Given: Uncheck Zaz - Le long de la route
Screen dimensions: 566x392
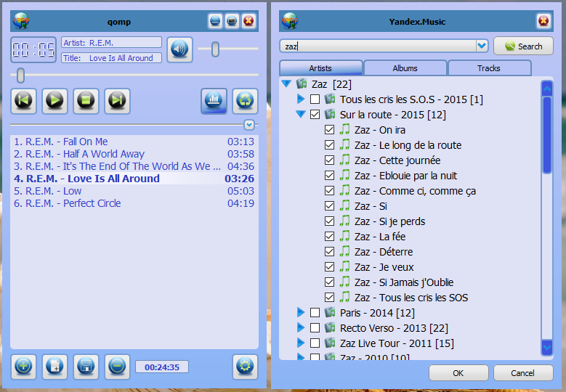Looking at the screenshot, I should pyautogui.click(x=329, y=145).
